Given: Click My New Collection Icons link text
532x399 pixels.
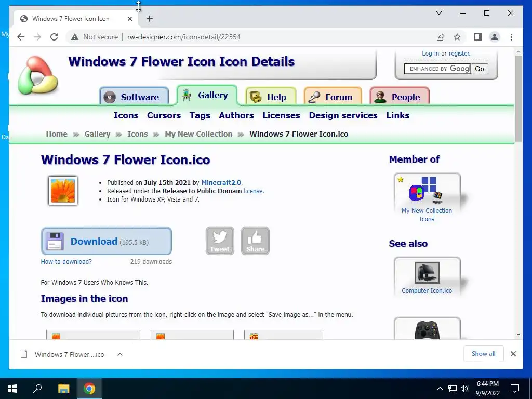Looking at the screenshot, I should pyautogui.click(x=427, y=215).
